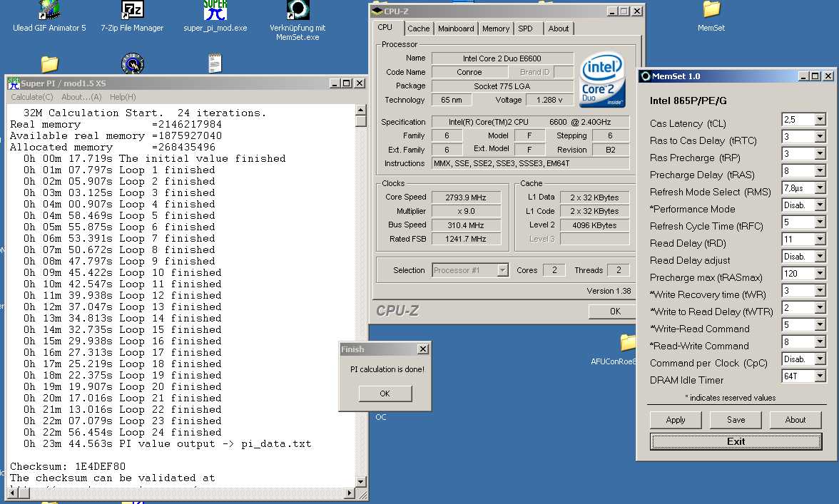
Task: Switch to the Memory tab in CPU-Z
Action: (495, 29)
